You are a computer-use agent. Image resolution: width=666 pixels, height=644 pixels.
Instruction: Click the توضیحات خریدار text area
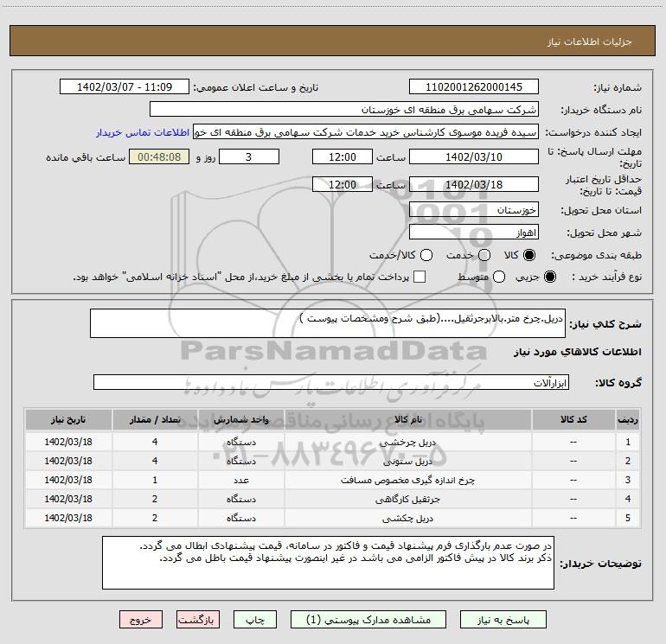(x=328, y=563)
